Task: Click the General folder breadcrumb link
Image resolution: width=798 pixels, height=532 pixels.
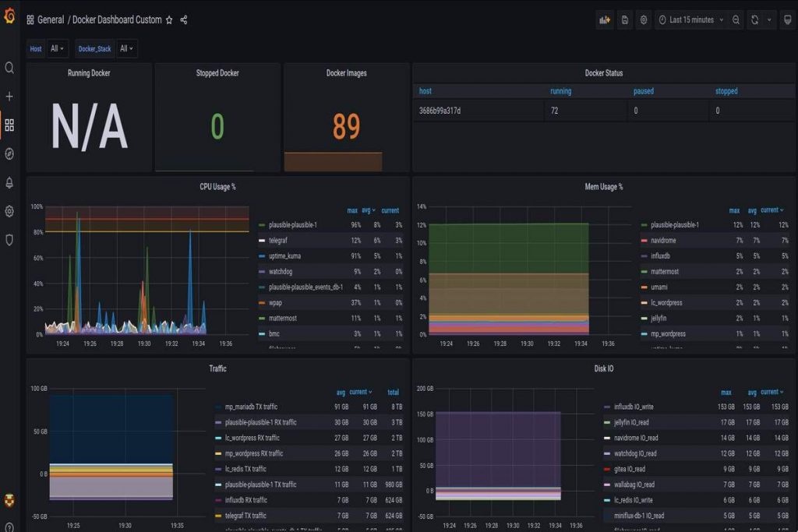Action: click(x=51, y=20)
